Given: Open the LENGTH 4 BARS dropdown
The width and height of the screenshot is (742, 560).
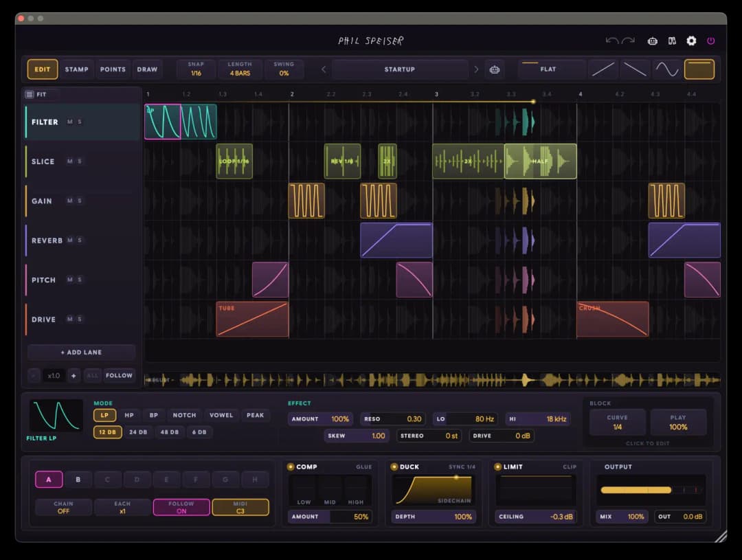Looking at the screenshot, I should (240, 69).
